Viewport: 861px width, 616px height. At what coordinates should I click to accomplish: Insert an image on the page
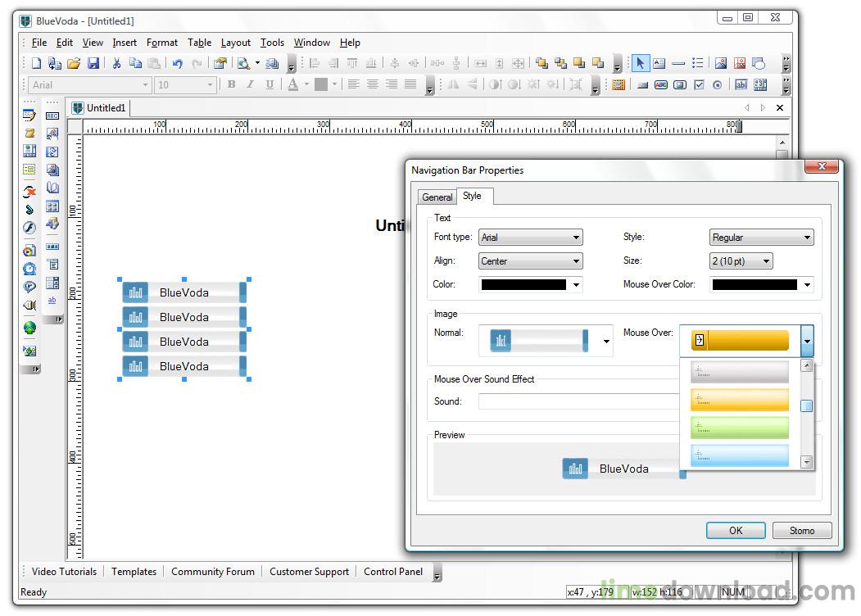[721, 63]
